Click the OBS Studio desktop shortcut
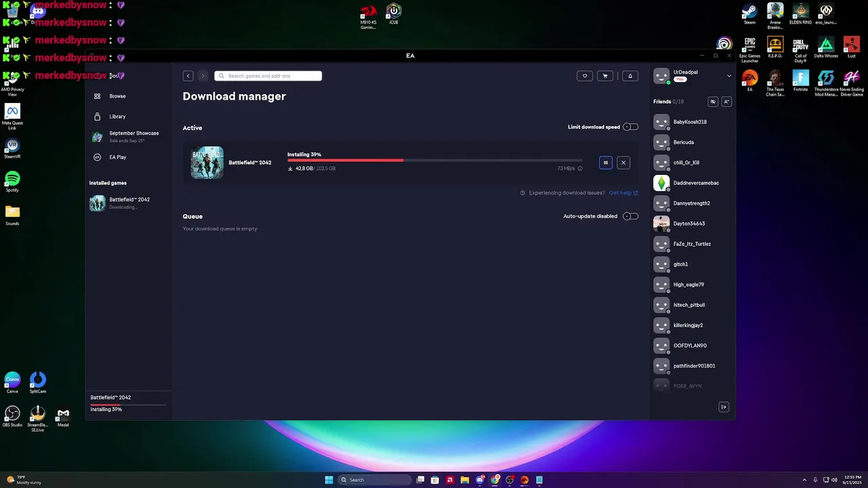 [x=12, y=417]
